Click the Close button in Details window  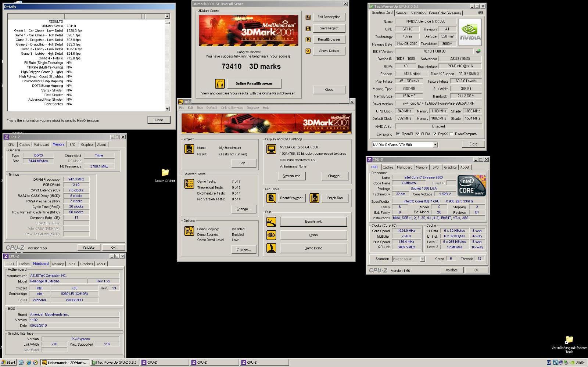[x=159, y=120]
